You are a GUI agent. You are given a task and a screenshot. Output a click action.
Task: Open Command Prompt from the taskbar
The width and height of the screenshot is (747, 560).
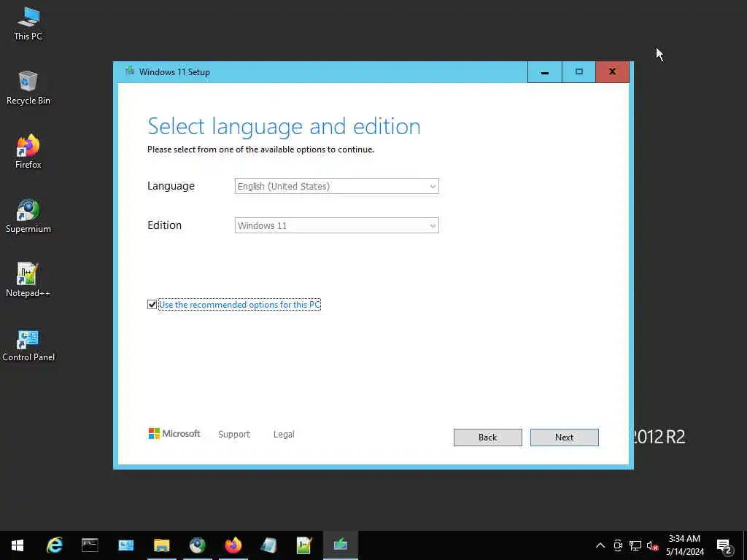90,545
